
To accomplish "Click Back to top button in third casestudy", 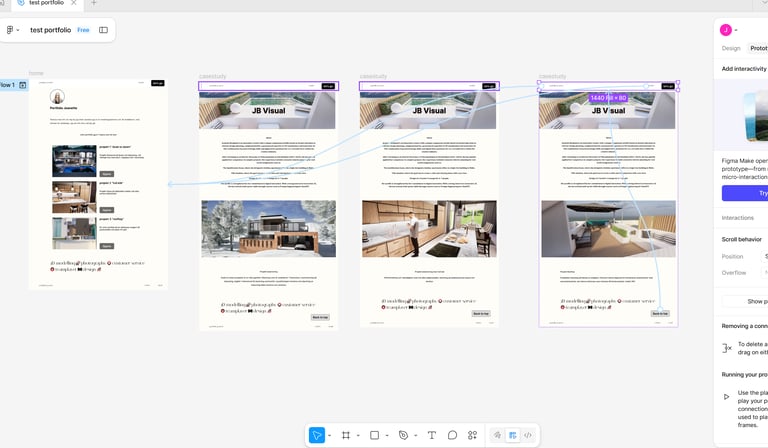I will point(660,313).
